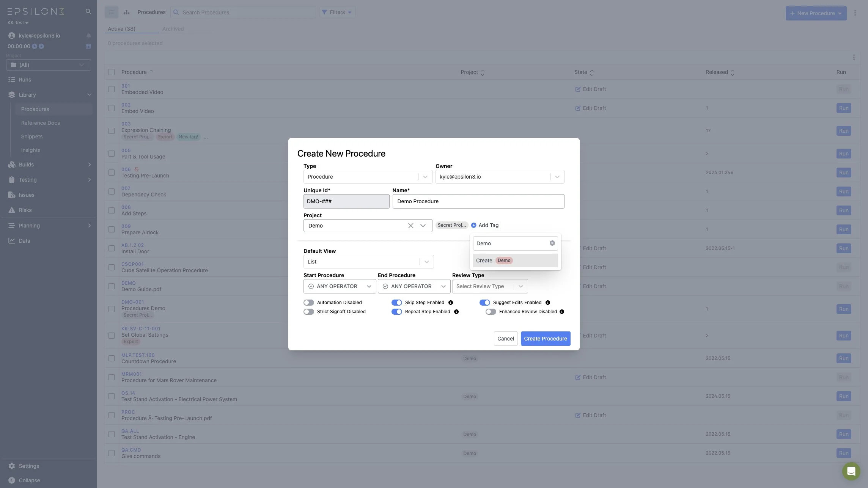This screenshot has width=868, height=488.
Task: Click Create Procedure button
Action: coord(545,339)
